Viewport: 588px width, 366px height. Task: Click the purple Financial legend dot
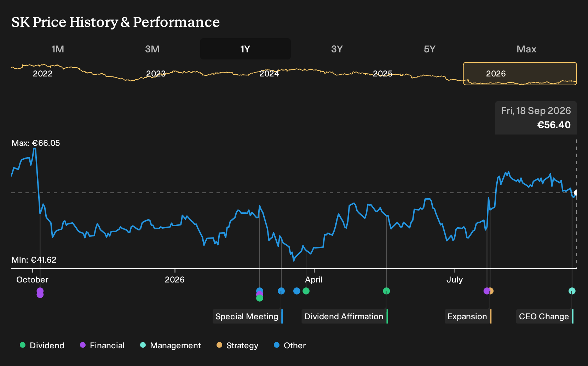coord(83,345)
